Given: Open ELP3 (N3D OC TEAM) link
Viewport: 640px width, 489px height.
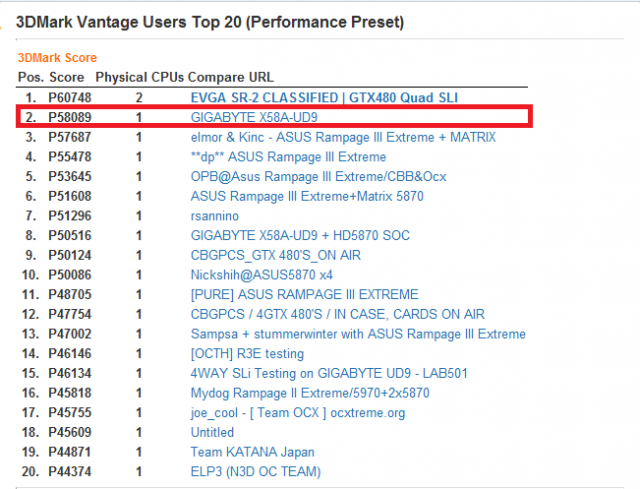Looking at the screenshot, I should pos(256,472).
